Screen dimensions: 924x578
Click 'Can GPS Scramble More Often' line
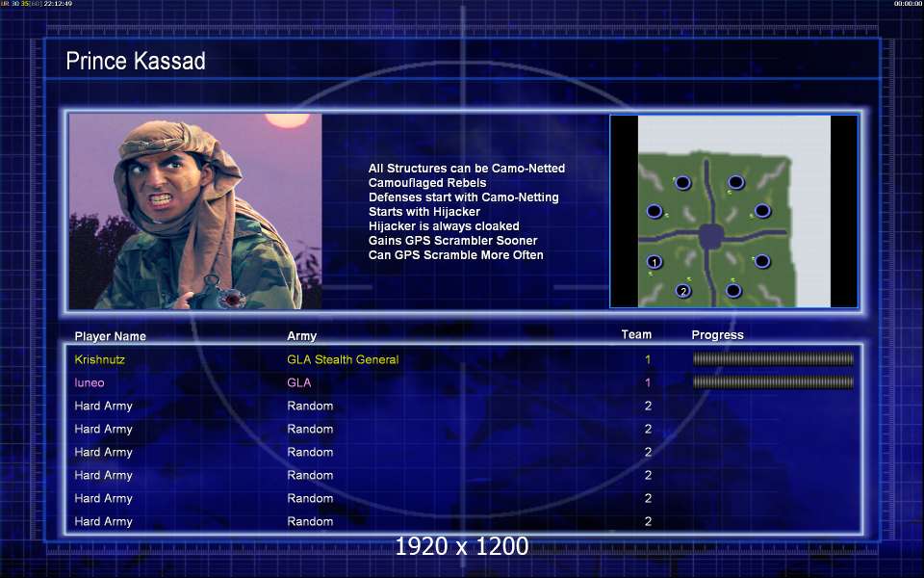tap(455, 254)
